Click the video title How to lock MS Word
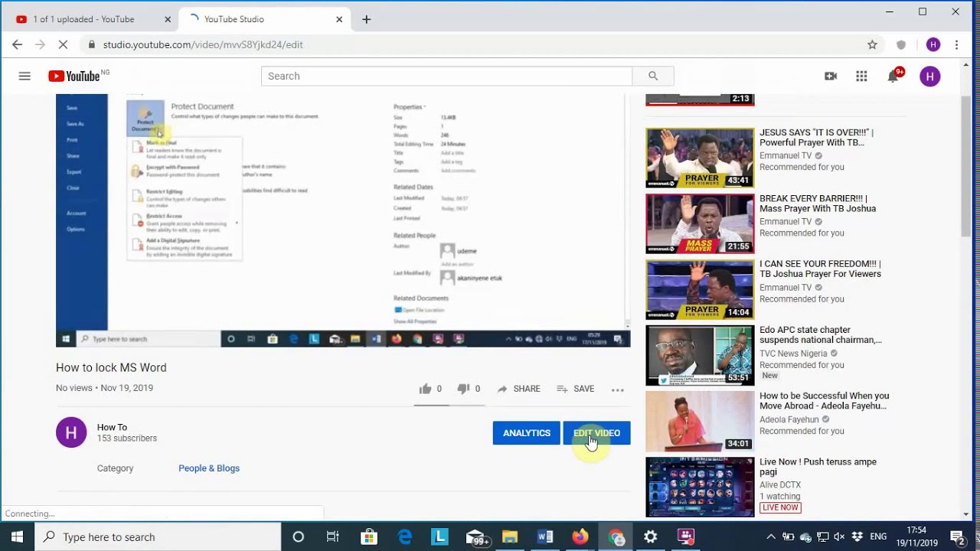 pos(111,367)
